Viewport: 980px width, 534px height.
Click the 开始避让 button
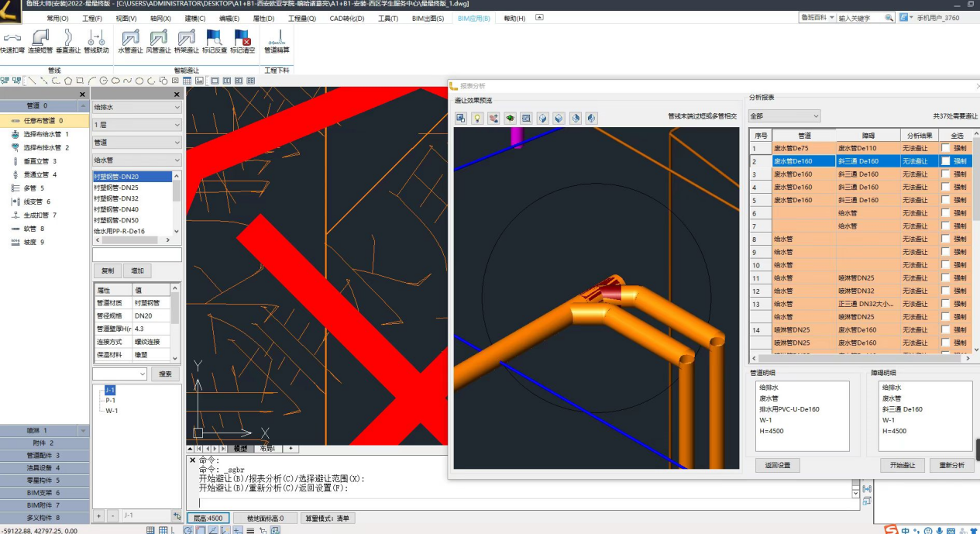(x=902, y=465)
